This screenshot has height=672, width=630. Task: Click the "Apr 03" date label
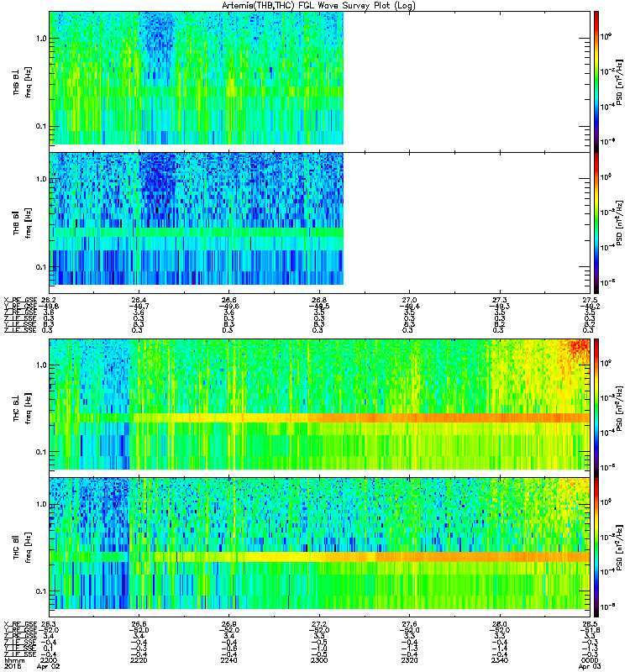[590, 666]
